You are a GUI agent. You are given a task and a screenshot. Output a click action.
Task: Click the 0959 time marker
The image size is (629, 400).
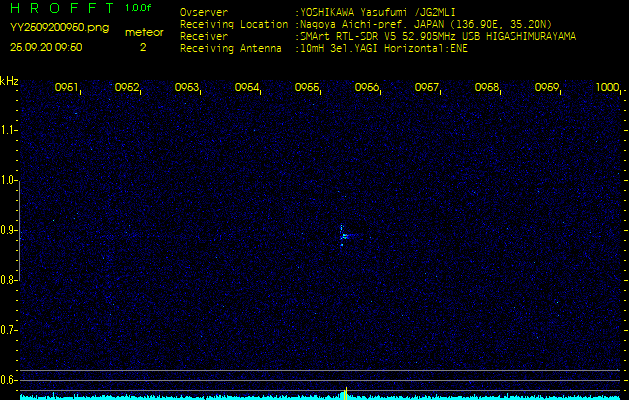(x=546, y=87)
